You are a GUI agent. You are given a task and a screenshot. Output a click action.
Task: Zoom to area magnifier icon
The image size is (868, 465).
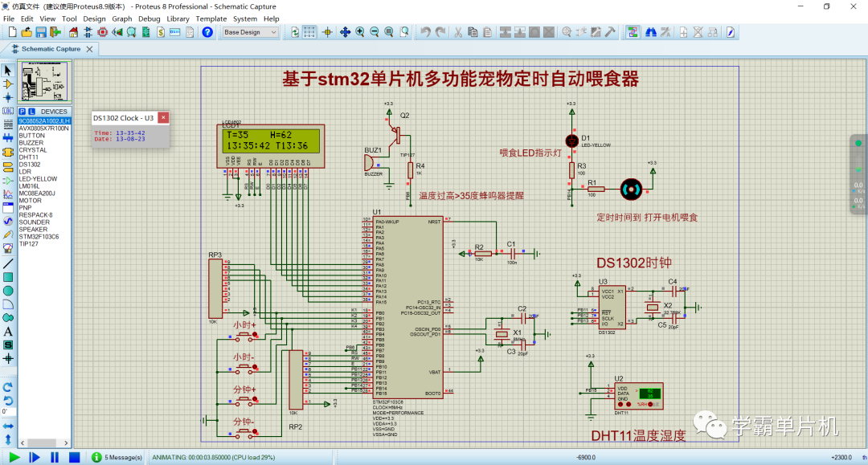pos(404,32)
